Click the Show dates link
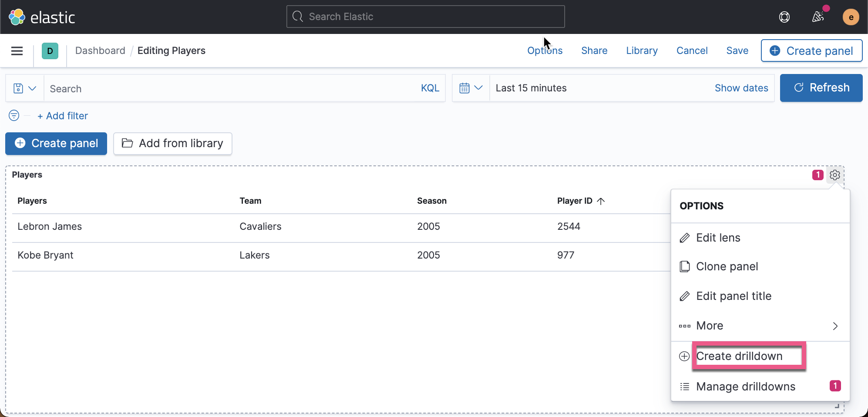The height and width of the screenshot is (417, 868). pyautogui.click(x=741, y=88)
